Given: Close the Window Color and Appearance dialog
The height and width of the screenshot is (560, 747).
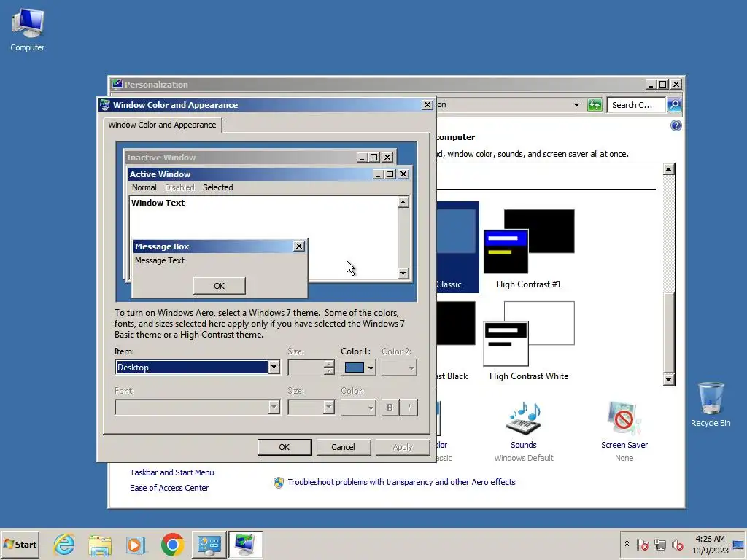Looking at the screenshot, I should tap(427, 105).
